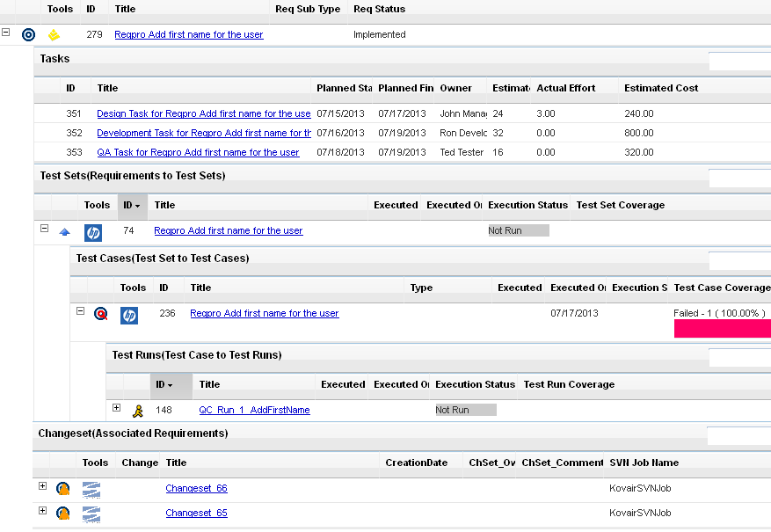Viewport: 771px width, 532px height.
Task: Sort Test Runs by ID column header
Action: tap(163, 384)
